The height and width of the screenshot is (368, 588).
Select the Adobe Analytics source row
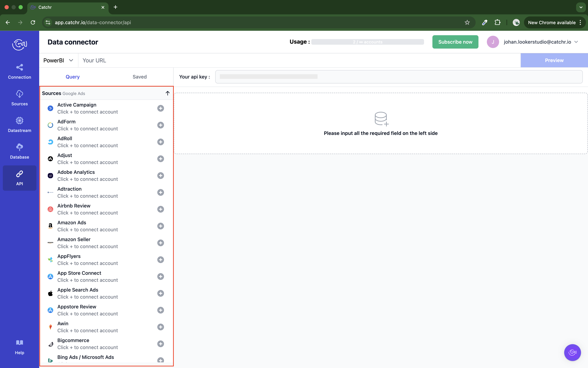pos(106,175)
